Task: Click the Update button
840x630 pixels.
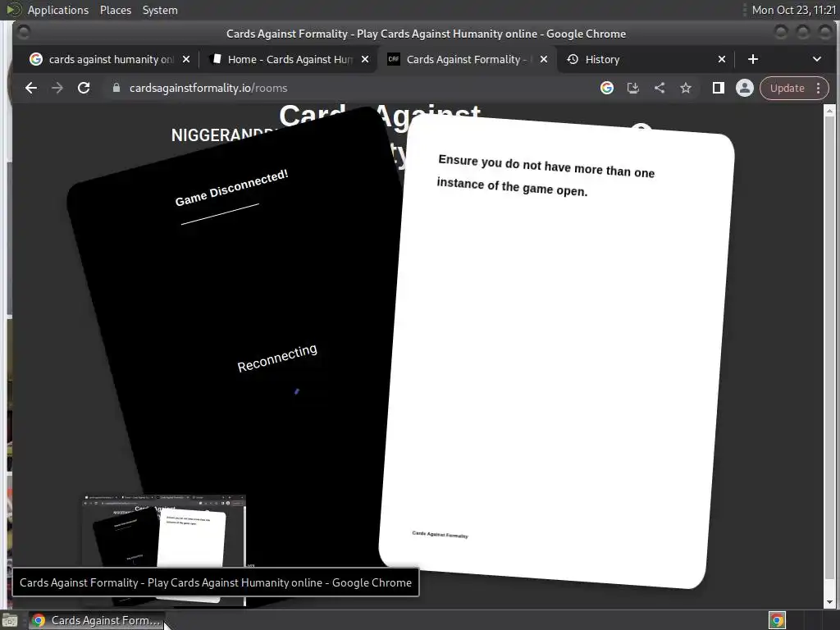Action: pos(787,89)
